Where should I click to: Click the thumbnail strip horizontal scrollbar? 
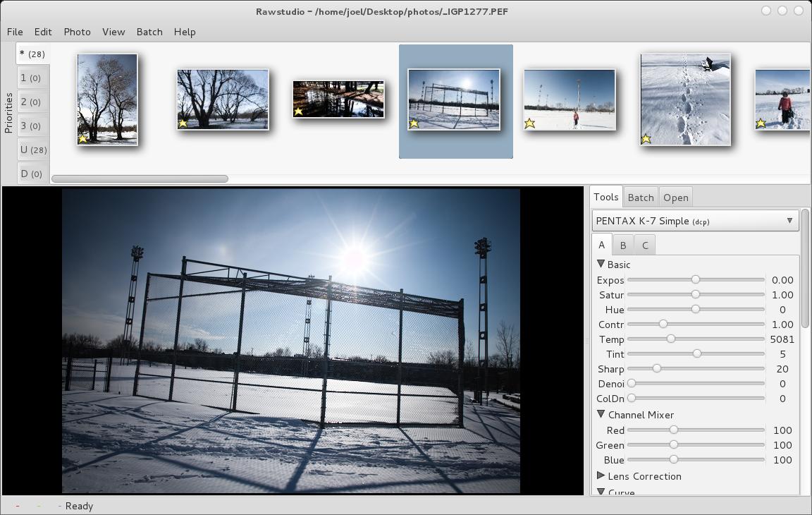click(140, 178)
